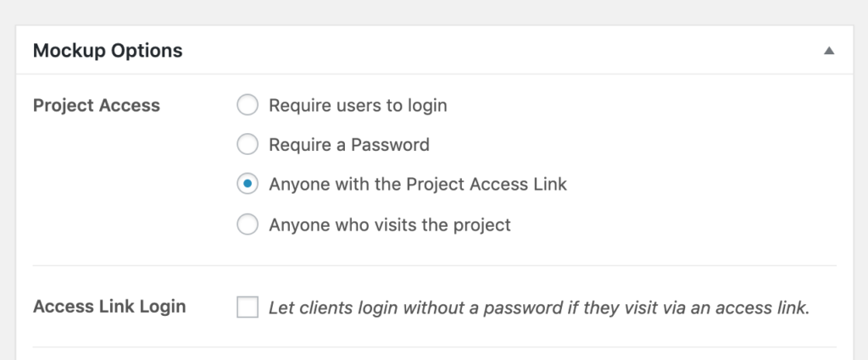This screenshot has height=360, width=868.
Task: Click blank area right of Require a Password
Action: click(x=636, y=145)
